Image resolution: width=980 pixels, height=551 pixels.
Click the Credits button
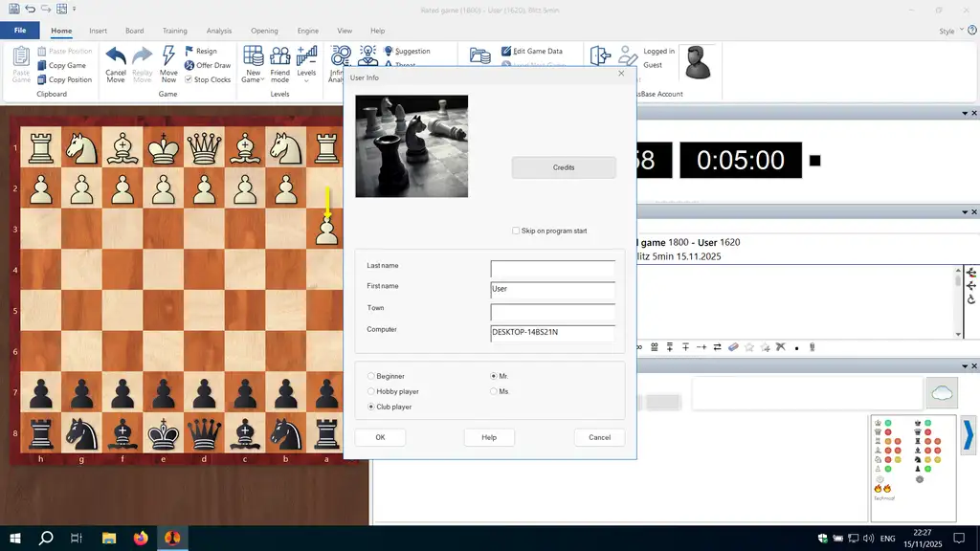tap(564, 167)
